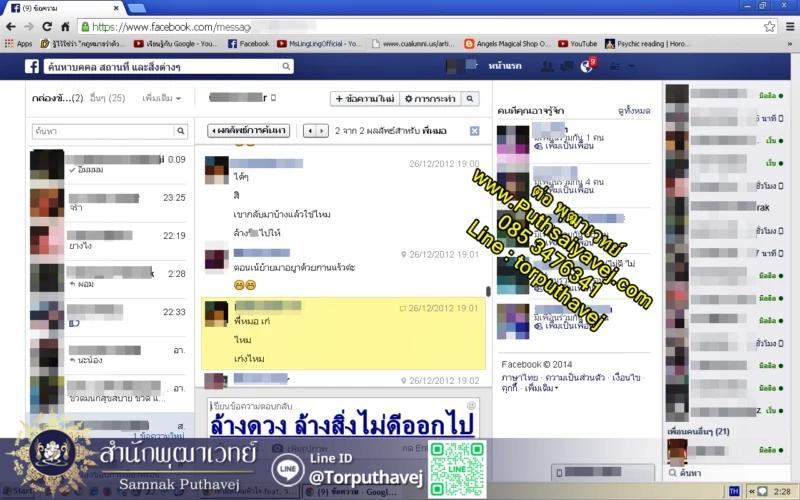Open the Apps bookmarks shortcut
The image size is (800, 500).
[x=18, y=44]
